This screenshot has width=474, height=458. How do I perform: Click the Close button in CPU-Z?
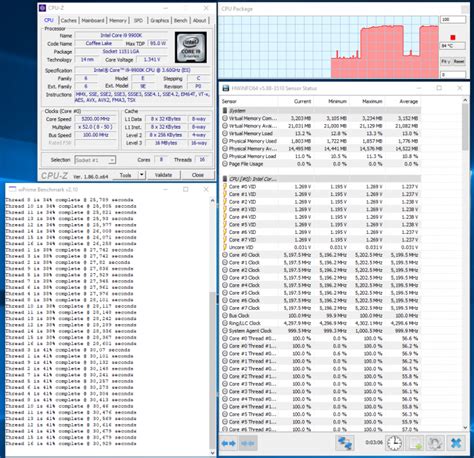click(198, 175)
